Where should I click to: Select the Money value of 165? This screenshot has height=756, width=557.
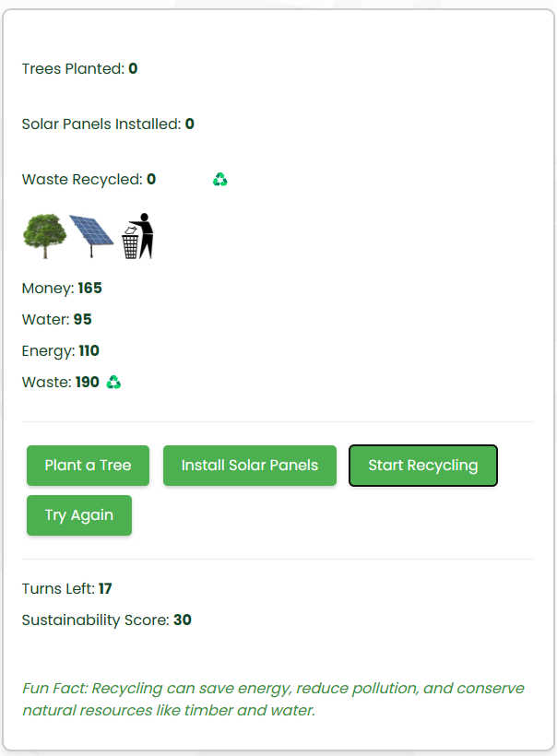pos(89,289)
